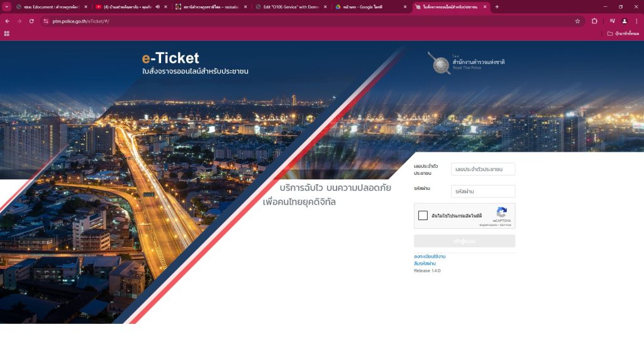Viewport: 644px width, 349px height.
Task: Reload the page with the refresh icon
Action: [x=31, y=21]
